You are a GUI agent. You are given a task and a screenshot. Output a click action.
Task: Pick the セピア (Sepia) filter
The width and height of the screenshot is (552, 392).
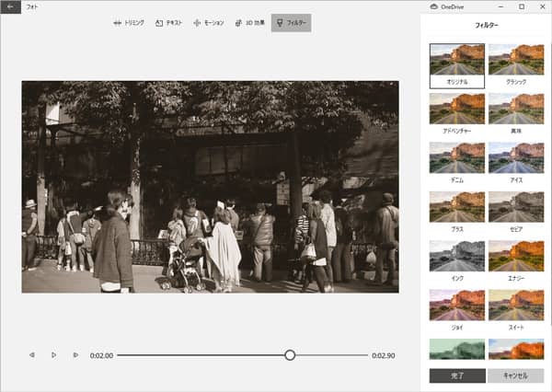click(515, 207)
